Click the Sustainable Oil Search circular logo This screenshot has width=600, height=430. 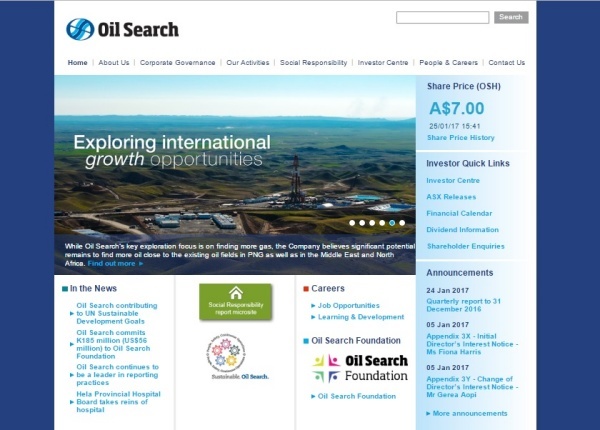pos(234,355)
